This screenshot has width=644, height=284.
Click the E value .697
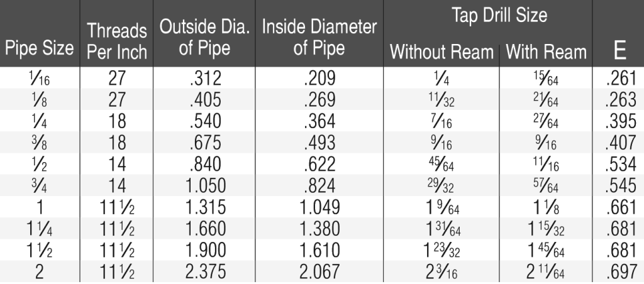coord(619,271)
